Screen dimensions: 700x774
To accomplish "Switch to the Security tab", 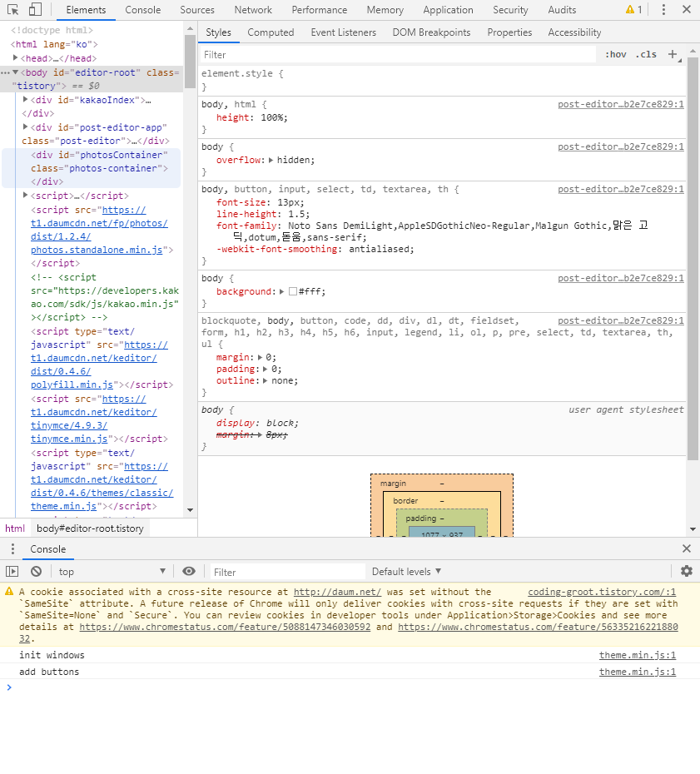I will 510,10.
